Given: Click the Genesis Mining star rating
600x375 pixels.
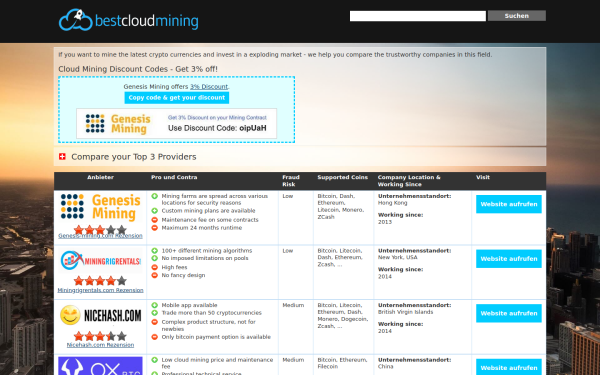Looking at the screenshot, I should (100, 230).
